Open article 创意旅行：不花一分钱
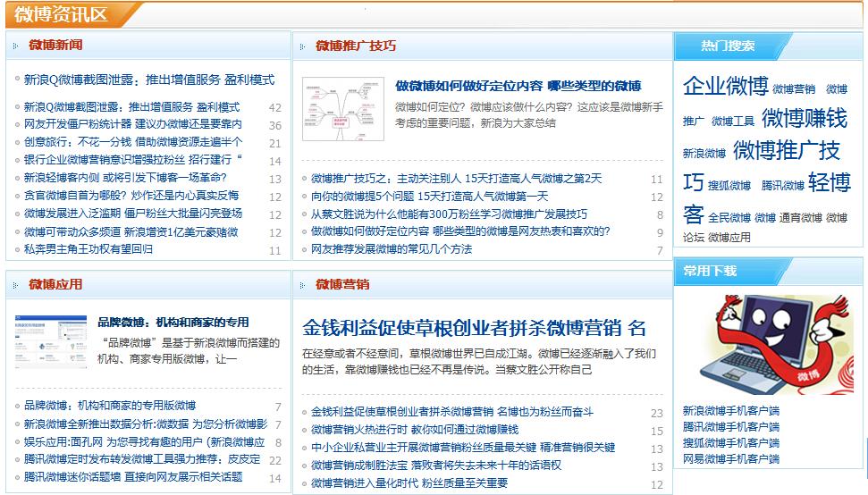Screen dimensions: 868x495 (133, 141)
